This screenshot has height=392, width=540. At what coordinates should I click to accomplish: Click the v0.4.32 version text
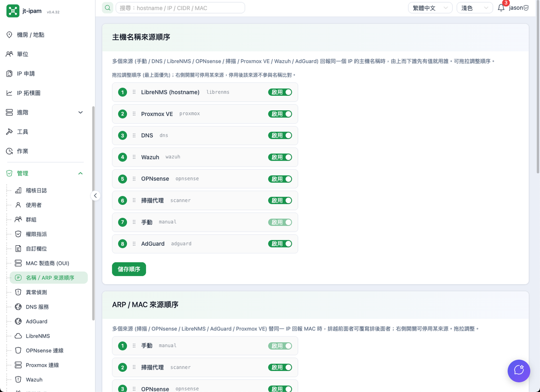53,12
